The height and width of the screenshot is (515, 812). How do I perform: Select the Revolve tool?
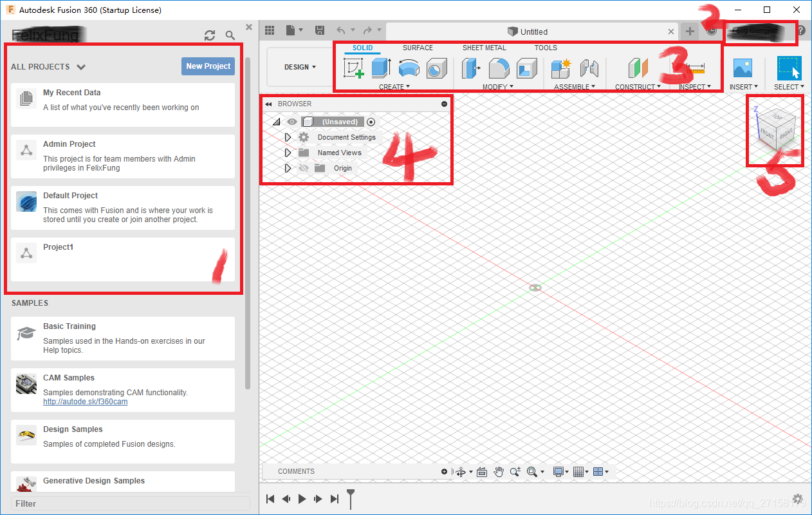coord(409,68)
